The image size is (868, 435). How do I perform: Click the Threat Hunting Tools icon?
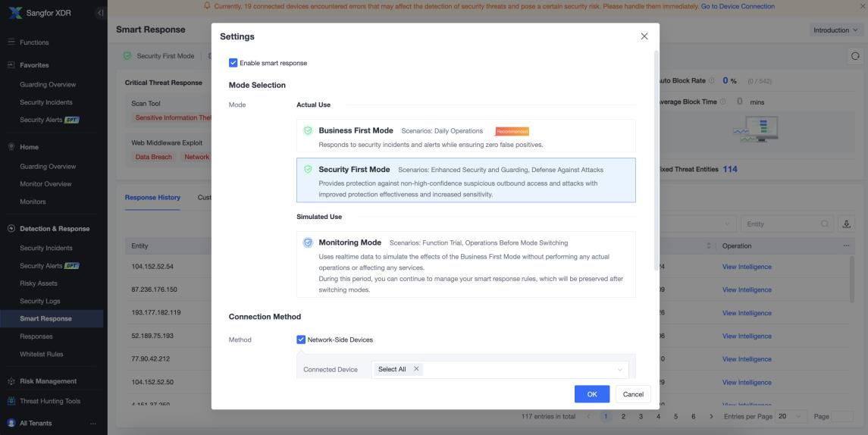[11, 401]
